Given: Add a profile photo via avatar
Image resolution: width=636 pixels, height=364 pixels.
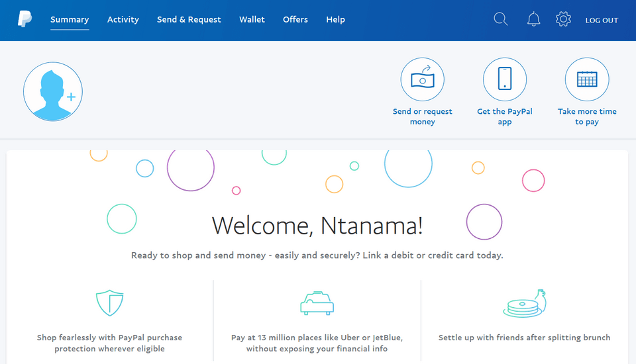Looking at the screenshot, I should pyautogui.click(x=53, y=91).
